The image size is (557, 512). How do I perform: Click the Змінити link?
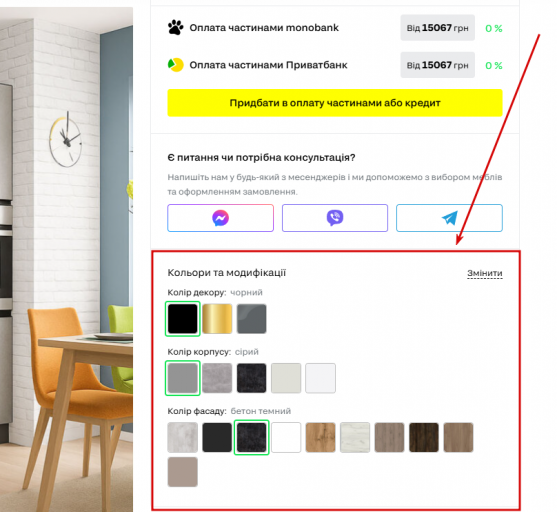485,273
